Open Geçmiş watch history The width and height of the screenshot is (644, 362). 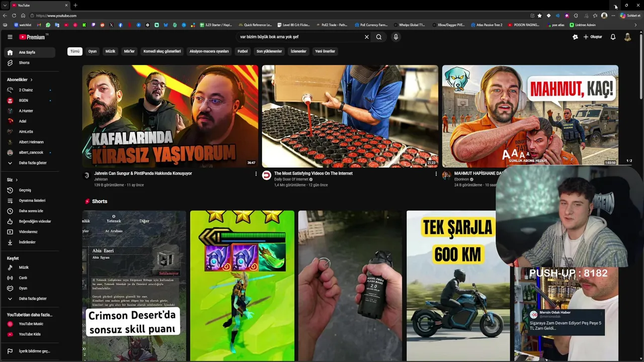click(x=29, y=190)
